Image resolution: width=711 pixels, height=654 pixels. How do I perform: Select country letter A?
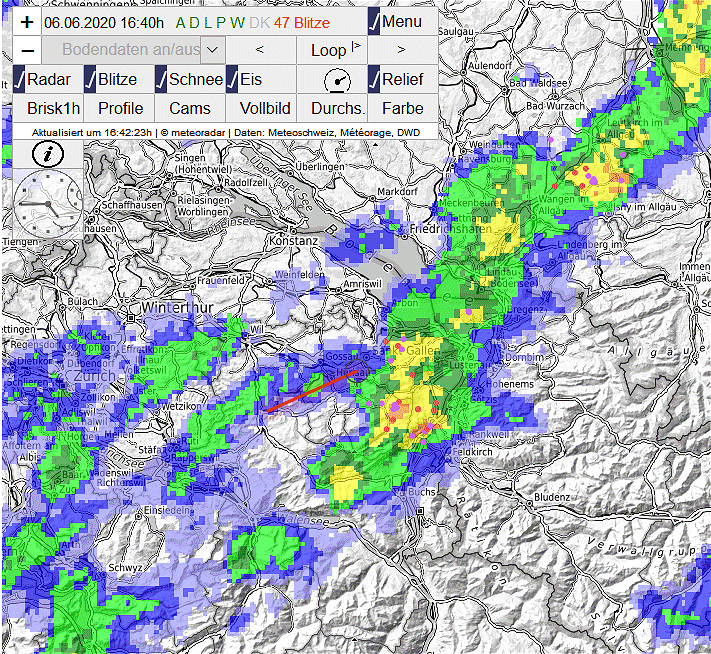tap(180, 23)
